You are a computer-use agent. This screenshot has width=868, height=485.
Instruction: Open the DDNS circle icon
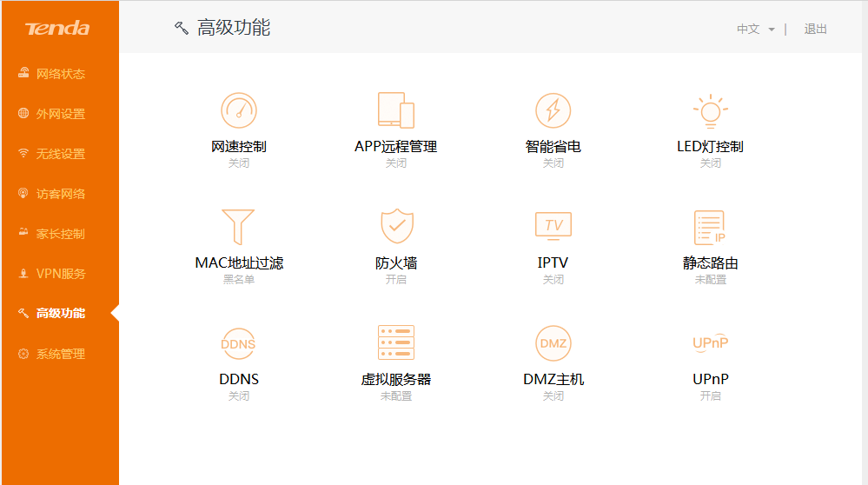coord(238,344)
